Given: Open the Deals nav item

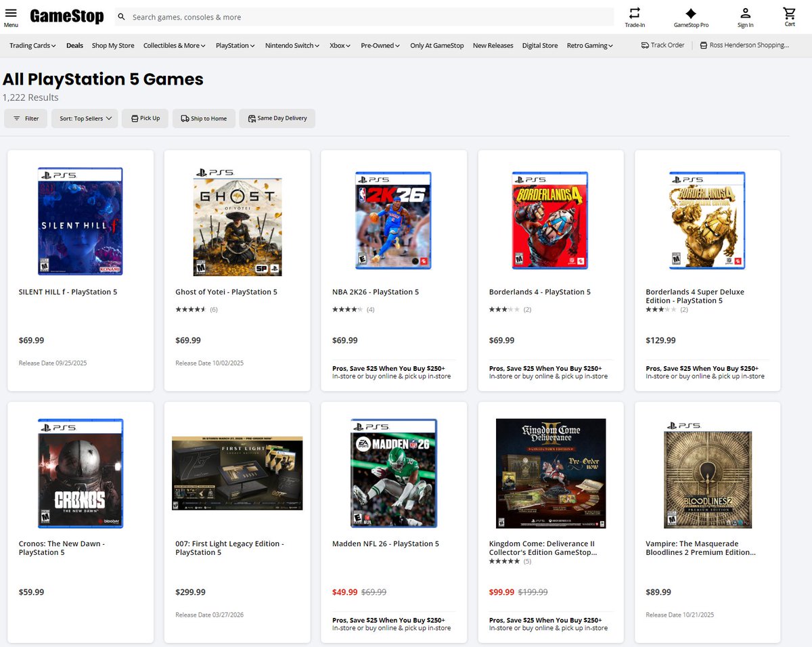Looking at the screenshot, I should 74,45.
